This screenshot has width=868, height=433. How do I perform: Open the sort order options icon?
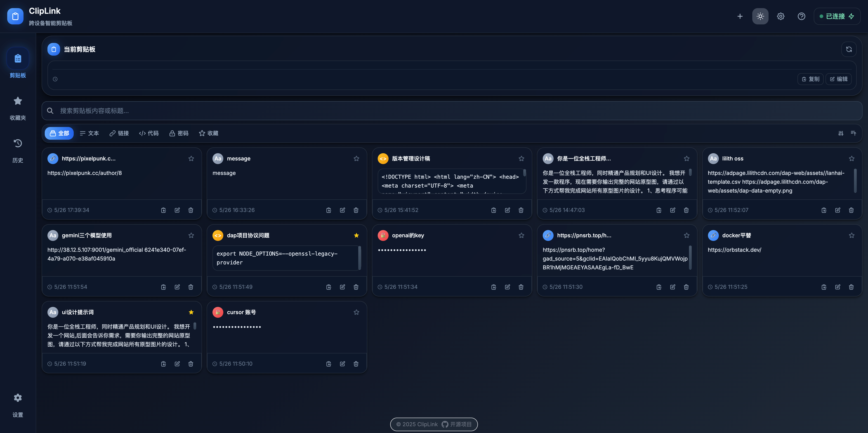pyautogui.click(x=853, y=133)
